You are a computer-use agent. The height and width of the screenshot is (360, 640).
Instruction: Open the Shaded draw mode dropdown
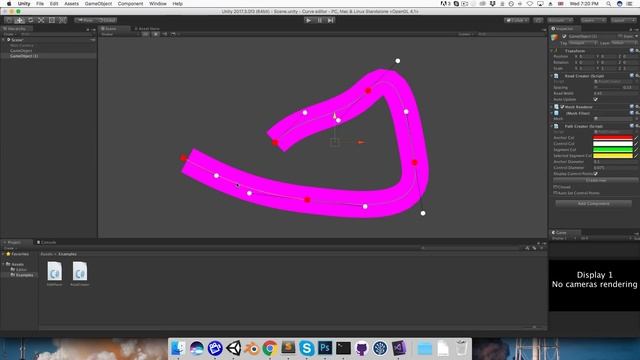point(119,34)
